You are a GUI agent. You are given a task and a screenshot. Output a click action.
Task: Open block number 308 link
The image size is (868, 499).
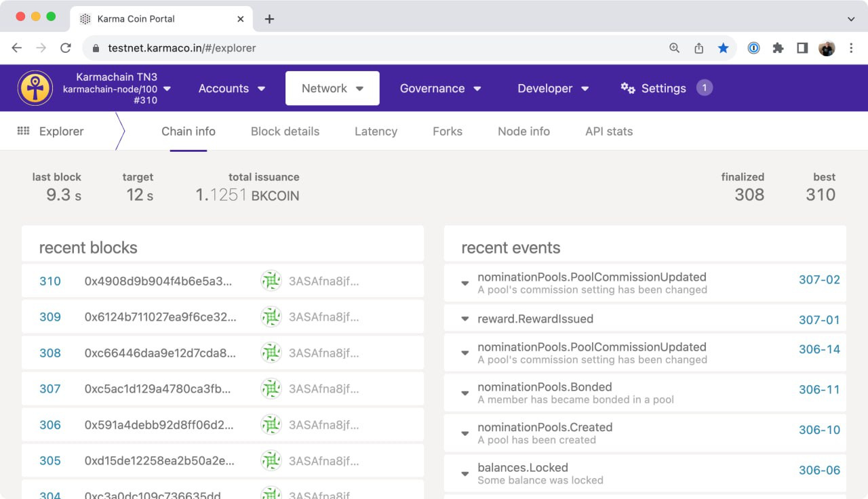50,353
